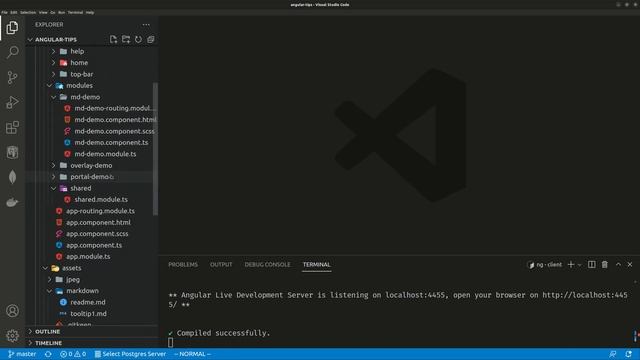Click the New File icon in Explorer
Image resolution: width=640 pixels, height=360 pixels.
click(x=113, y=39)
